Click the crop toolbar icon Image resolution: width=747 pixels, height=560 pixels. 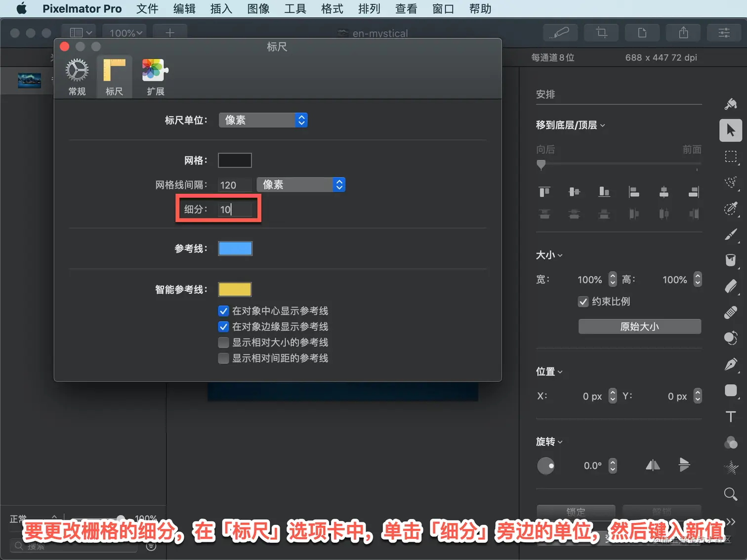[x=601, y=33]
